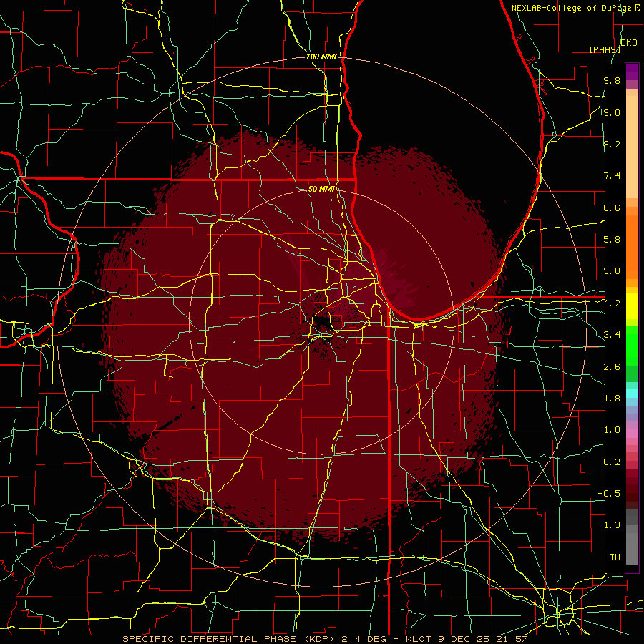Click the TH label on the scale
This screenshot has height=644, width=644.
[615, 557]
